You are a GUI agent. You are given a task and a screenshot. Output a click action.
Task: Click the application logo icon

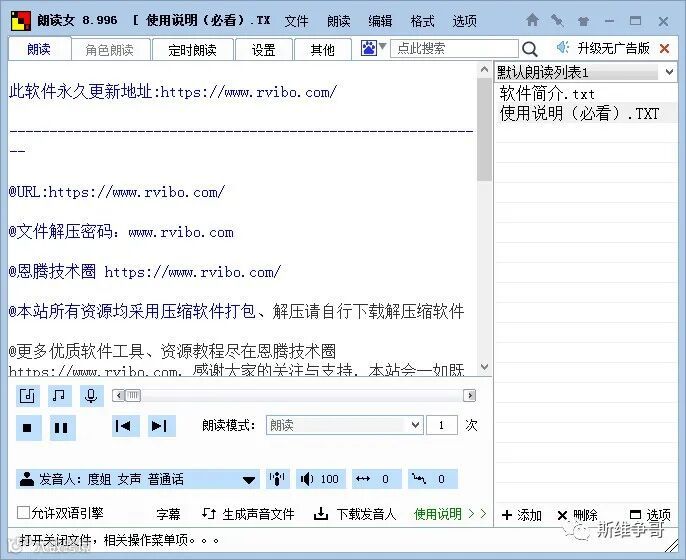21,21
